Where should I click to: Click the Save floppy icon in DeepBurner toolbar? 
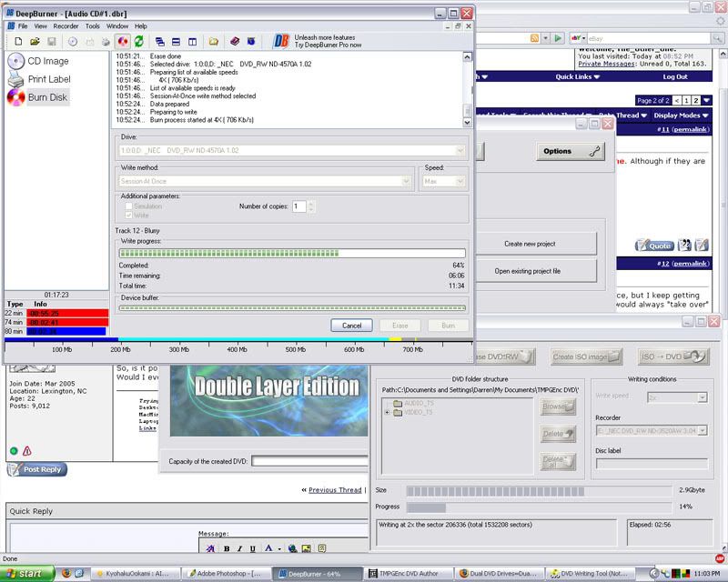52,42
